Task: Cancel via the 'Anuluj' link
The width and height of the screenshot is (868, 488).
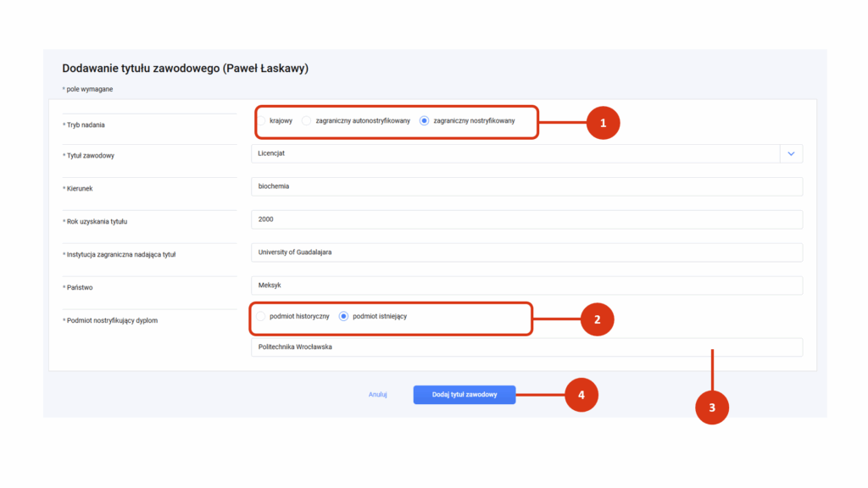Action: click(377, 395)
